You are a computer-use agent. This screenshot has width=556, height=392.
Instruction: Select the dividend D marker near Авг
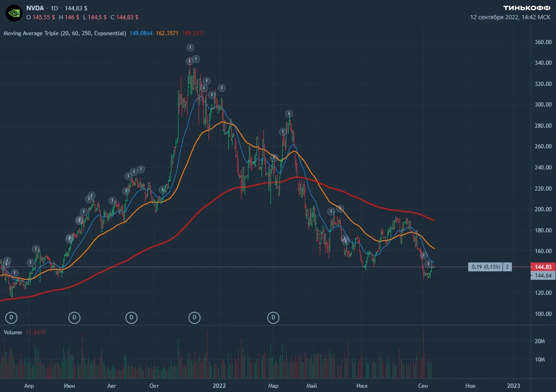tap(131, 317)
